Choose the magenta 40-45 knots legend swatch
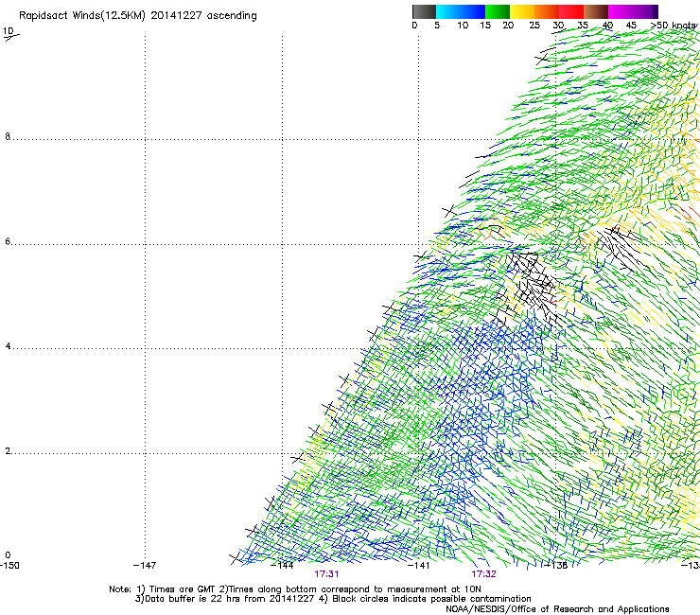This screenshot has width=700, height=615. point(621,11)
